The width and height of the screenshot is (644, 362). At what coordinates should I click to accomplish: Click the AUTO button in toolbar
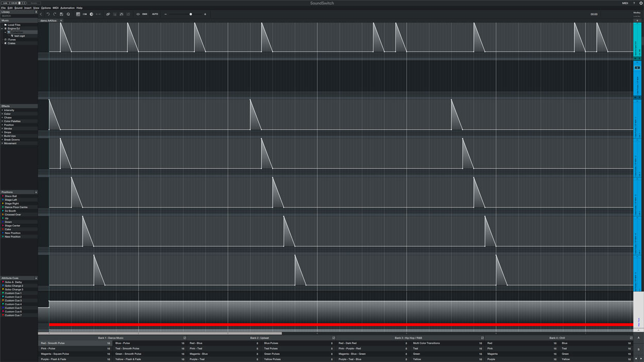pyautogui.click(x=155, y=14)
